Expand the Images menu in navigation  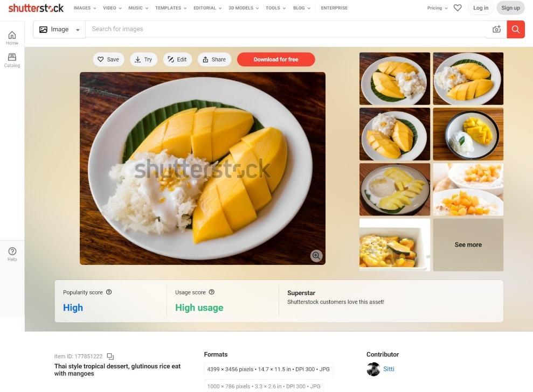point(85,8)
